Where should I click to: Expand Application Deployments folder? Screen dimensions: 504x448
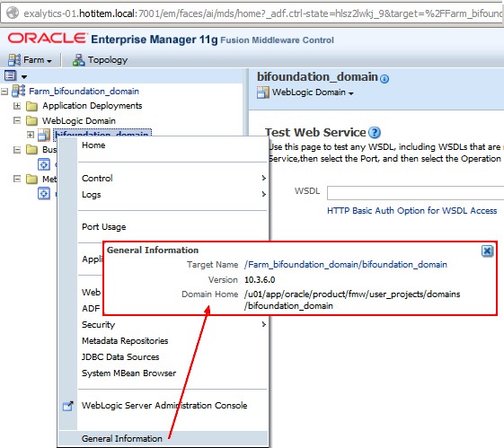17,106
